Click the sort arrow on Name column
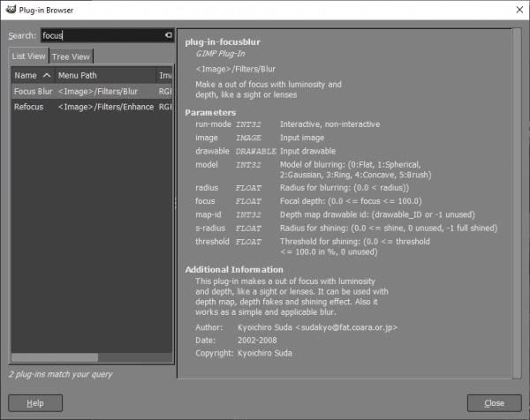The image size is (530, 420). [x=47, y=75]
